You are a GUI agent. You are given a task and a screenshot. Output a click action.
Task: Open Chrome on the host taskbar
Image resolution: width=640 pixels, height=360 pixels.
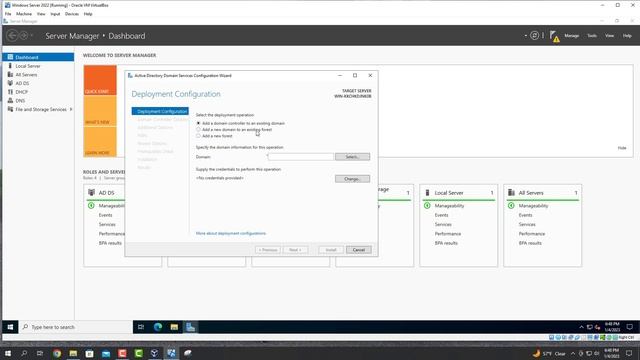pos(57,353)
